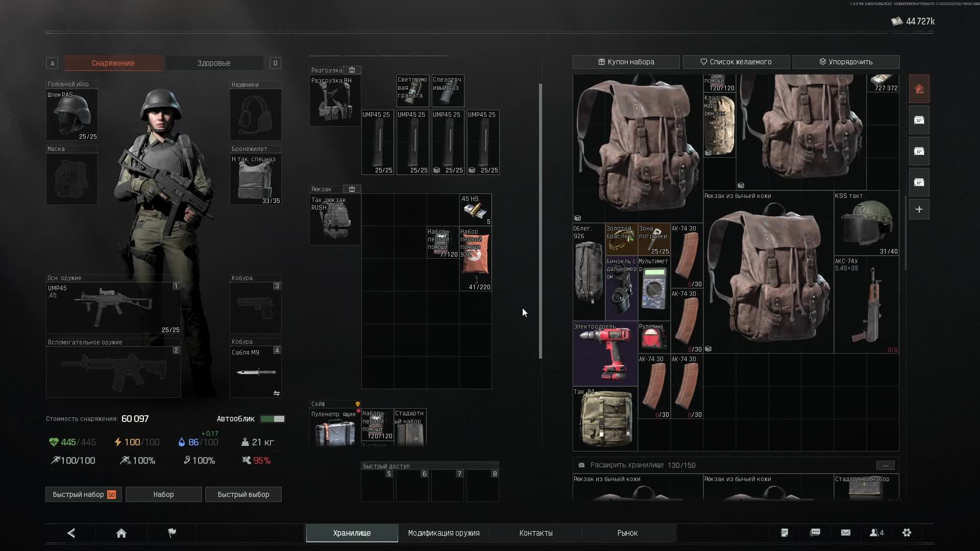Screen dimensions: 980x551
Task: Open the mail envelope icon
Action: point(846,533)
